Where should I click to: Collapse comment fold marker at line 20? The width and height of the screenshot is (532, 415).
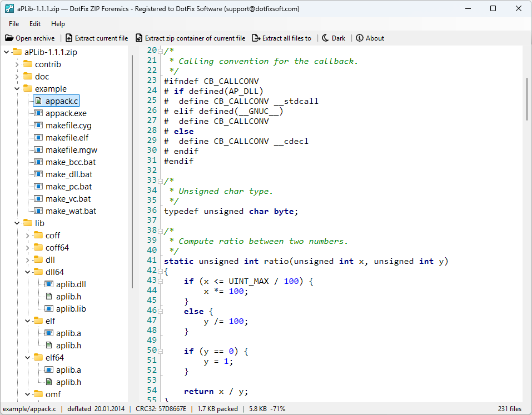point(161,52)
